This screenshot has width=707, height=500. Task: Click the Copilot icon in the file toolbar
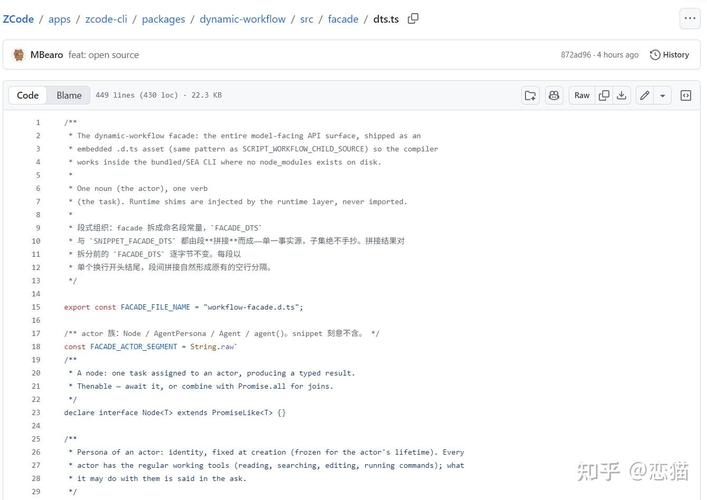[554, 95]
